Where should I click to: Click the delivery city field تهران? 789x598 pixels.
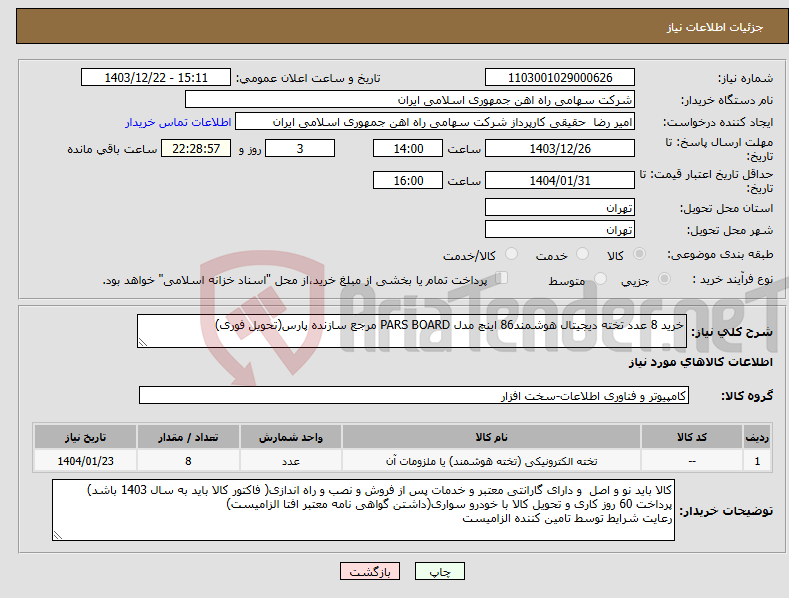tap(560, 230)
